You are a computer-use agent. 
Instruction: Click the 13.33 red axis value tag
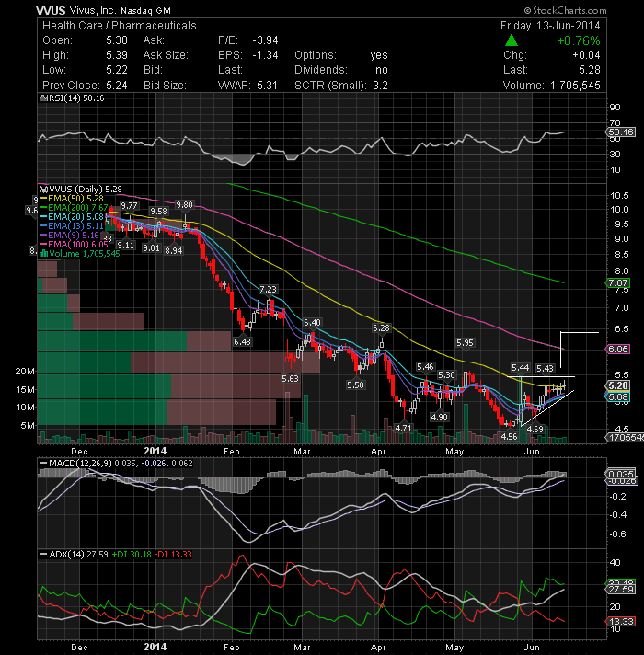(x=621, y=622)
